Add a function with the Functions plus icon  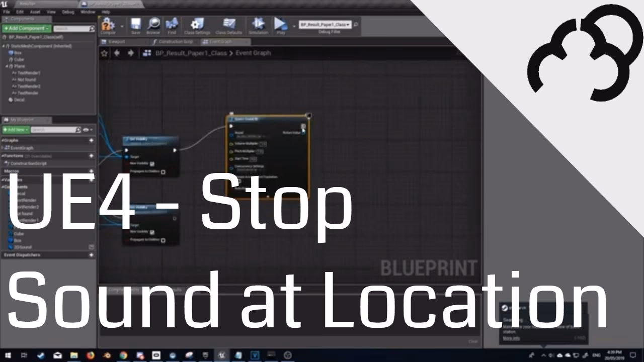tap(91, 156)
